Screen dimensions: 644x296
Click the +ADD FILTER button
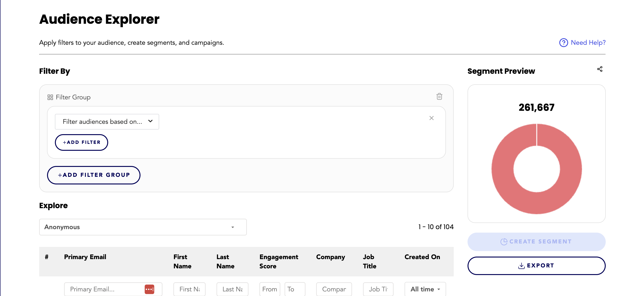pyautogui.click(x=81, y=142)
